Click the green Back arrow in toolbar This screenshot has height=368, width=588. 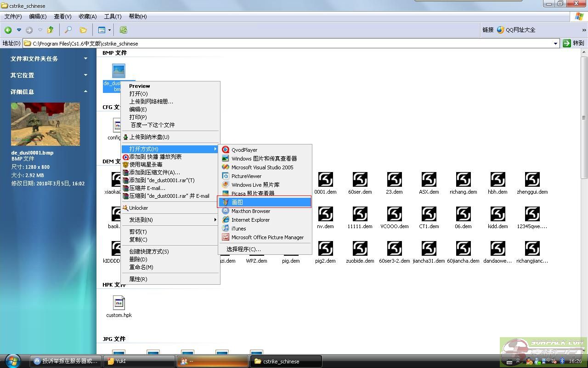point(8,30)
